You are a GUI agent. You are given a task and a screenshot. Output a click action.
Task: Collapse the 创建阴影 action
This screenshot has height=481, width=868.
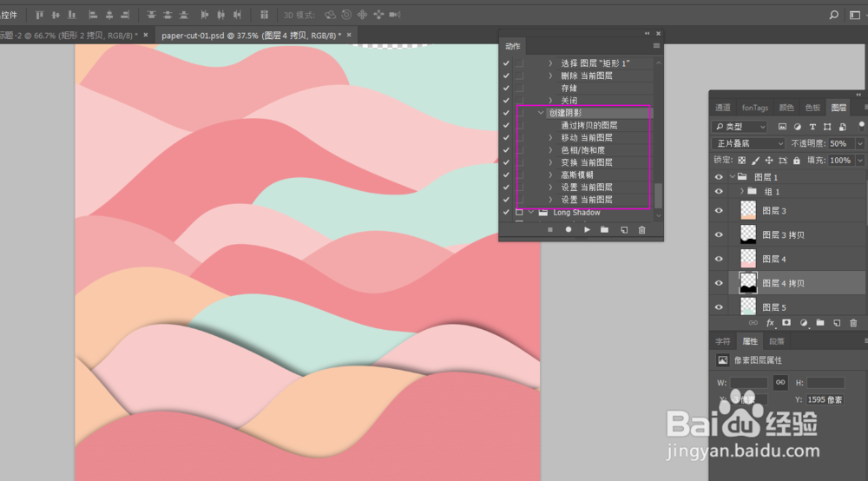pyautogui.click(x=541, y=113)
